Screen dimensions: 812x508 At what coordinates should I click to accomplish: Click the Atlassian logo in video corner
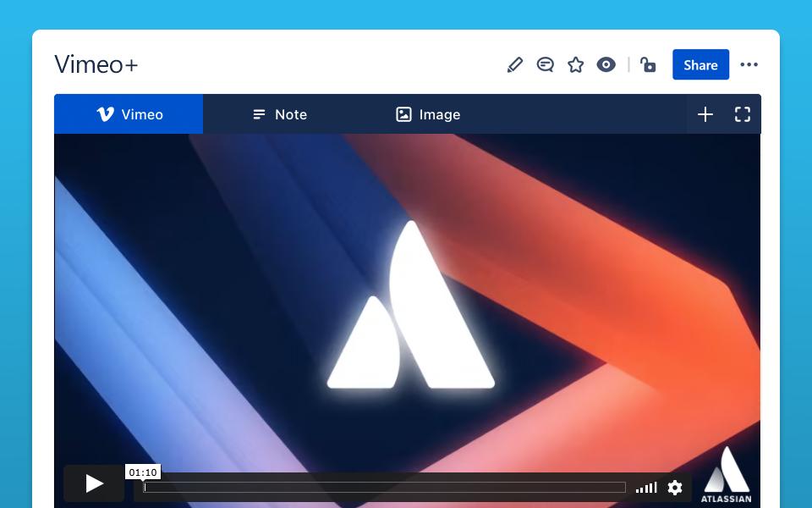click(x=726, y=475)
